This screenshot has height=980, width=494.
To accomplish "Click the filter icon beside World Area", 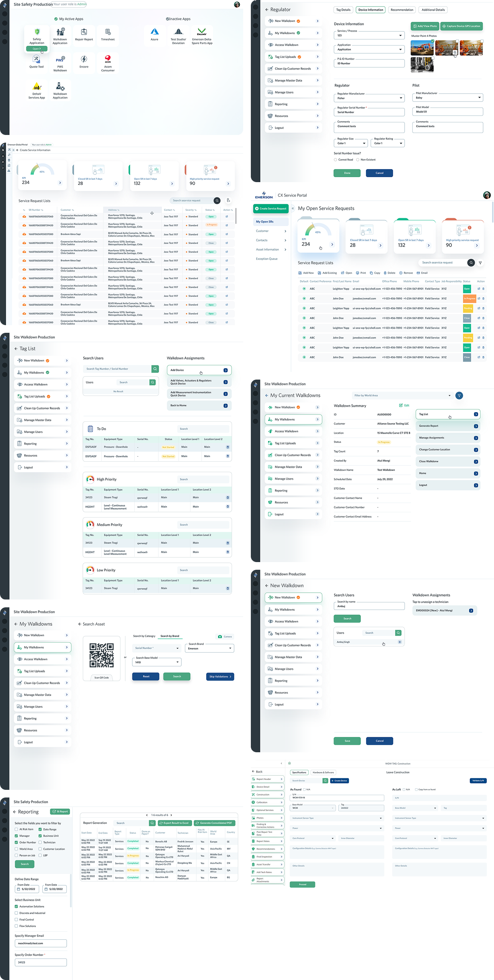I will (x=459, y=395).
